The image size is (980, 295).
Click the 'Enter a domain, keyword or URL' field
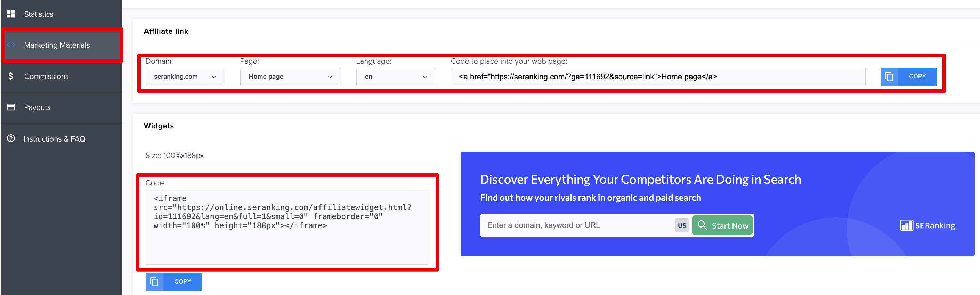pos(577,225)
